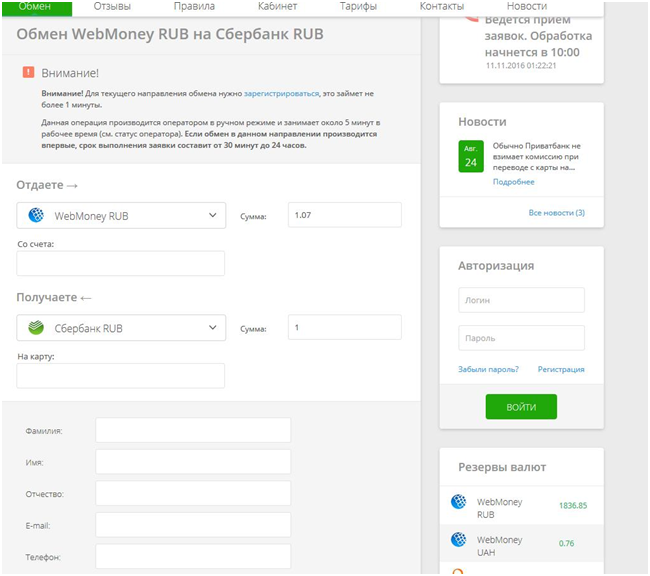This screenshot has width=650, height=576.
Task: Expand the WebMoney RUB currency dropdown
Action: (x=121, y=216)
